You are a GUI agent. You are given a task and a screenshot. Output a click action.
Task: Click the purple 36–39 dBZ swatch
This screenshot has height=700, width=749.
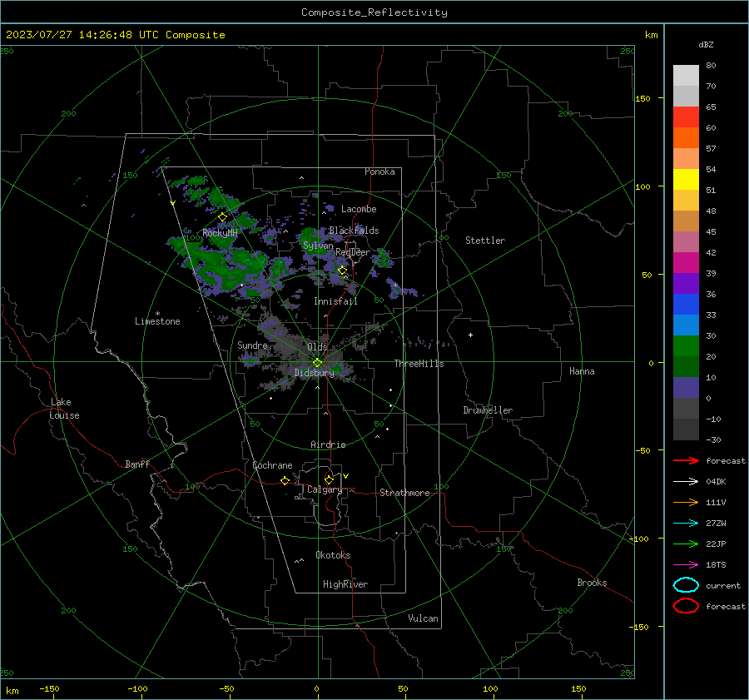(x=686, y=284)
